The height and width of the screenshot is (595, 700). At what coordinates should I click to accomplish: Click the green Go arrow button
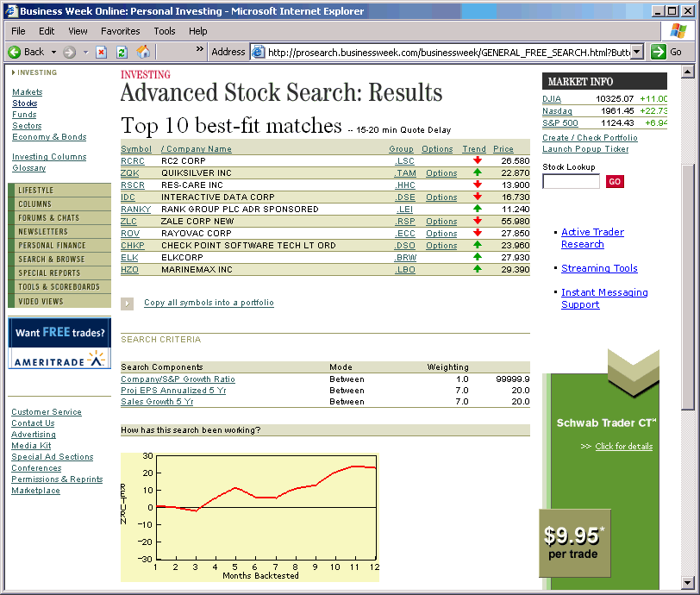[659, 52]
